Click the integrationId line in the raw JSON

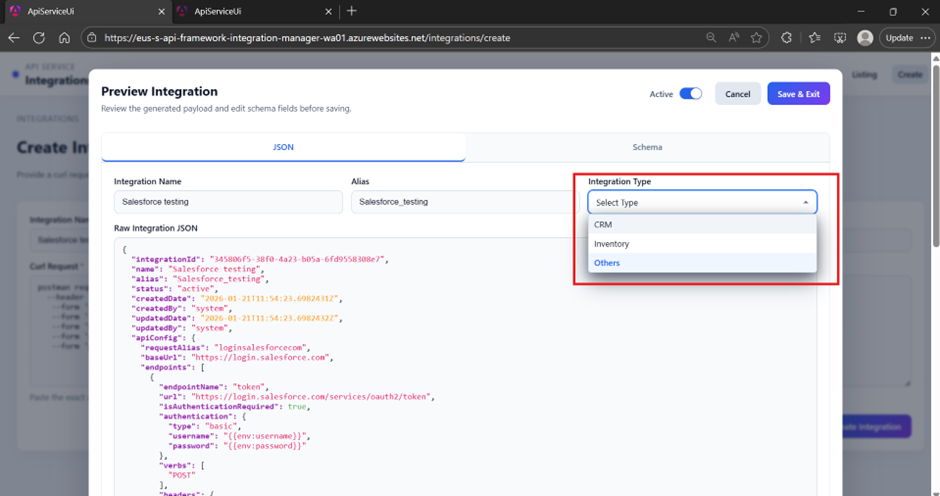(260, 259)
